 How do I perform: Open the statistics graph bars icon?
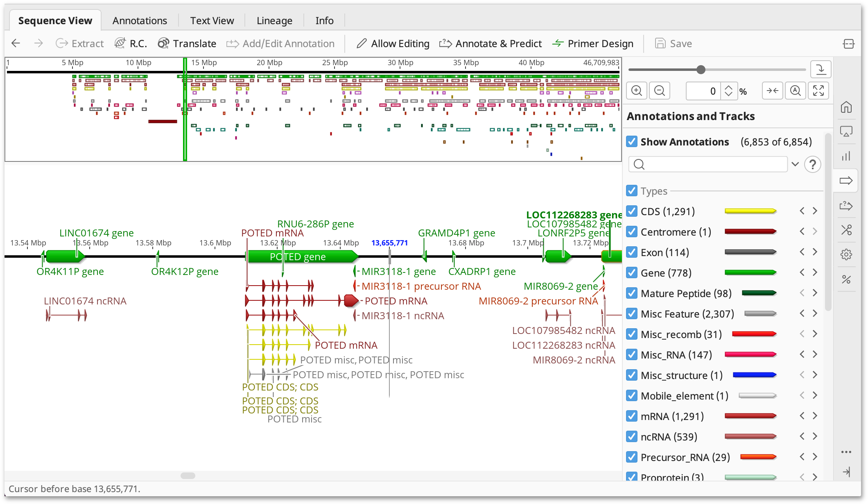point(846,156)
